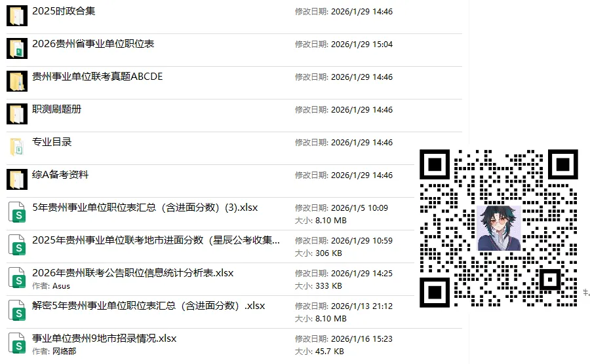Viewport: 590px width, 364px height.
Task: Click modified date 2026/1/16 15:23
Action: click(x=362, y=339)
